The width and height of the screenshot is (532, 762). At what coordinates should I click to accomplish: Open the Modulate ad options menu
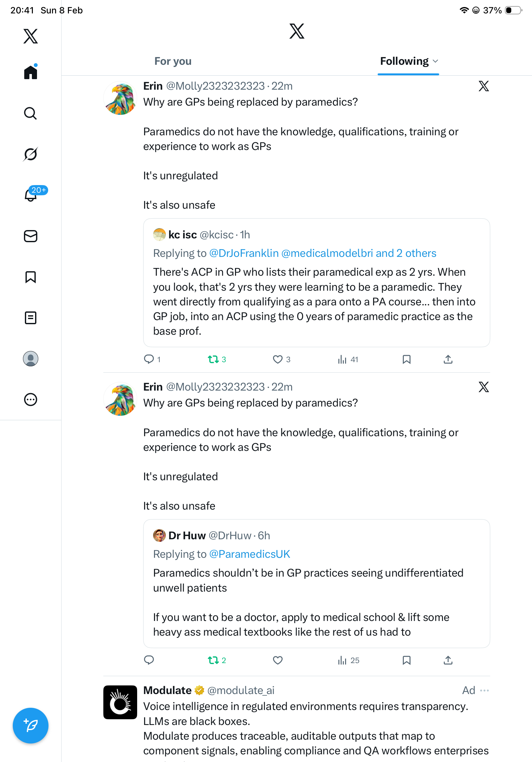[x=484, y=690]
